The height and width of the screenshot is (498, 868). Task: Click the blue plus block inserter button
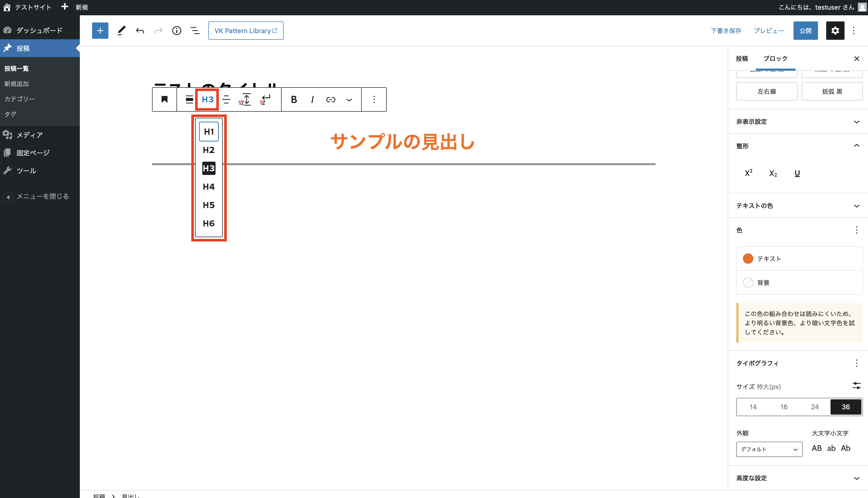[100, 31]
